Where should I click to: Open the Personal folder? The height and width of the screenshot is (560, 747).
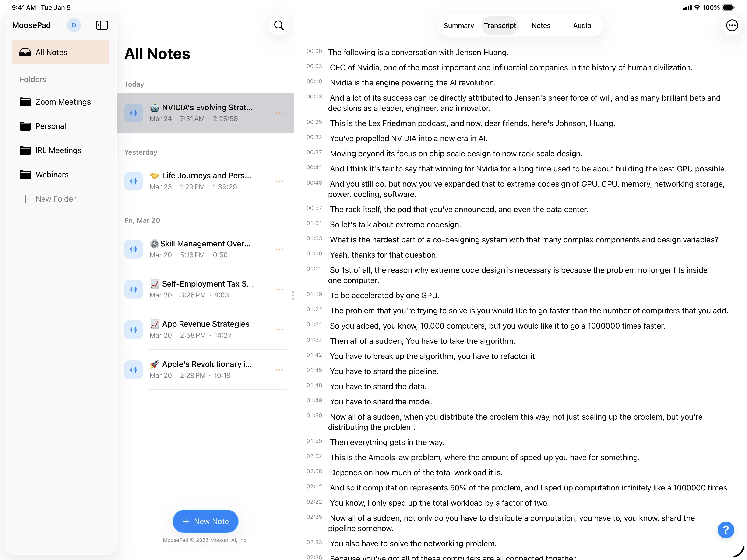(61, 126)
